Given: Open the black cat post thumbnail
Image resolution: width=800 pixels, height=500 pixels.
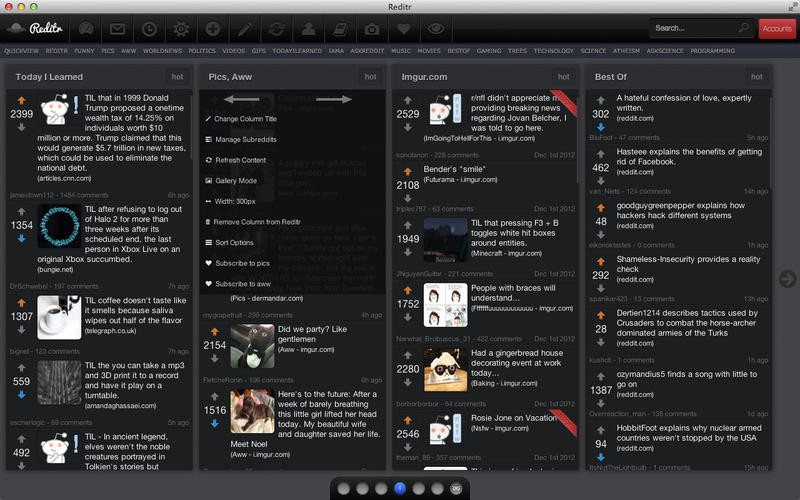Looking at the screenshot, I should [252, 346].
